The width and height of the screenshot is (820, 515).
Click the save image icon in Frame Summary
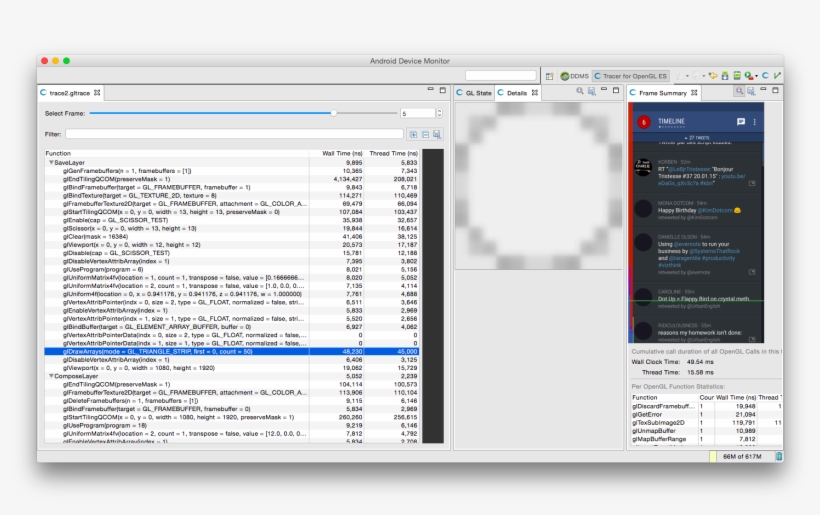click(751, 91)
